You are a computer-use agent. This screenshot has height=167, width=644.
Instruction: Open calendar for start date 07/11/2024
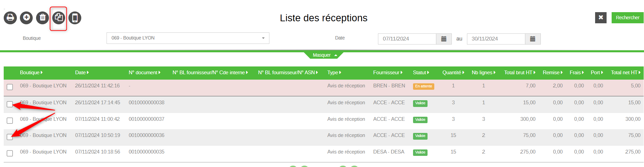click(444, 39)
